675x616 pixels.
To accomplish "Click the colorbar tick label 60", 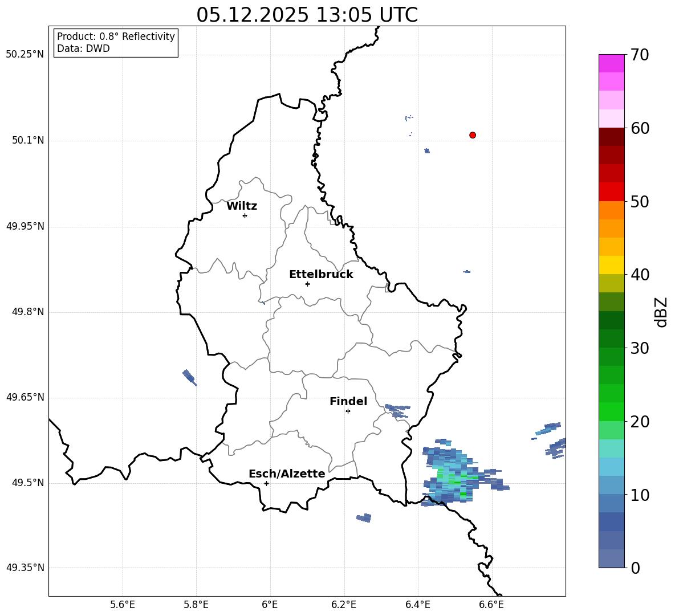I will 640,128.
